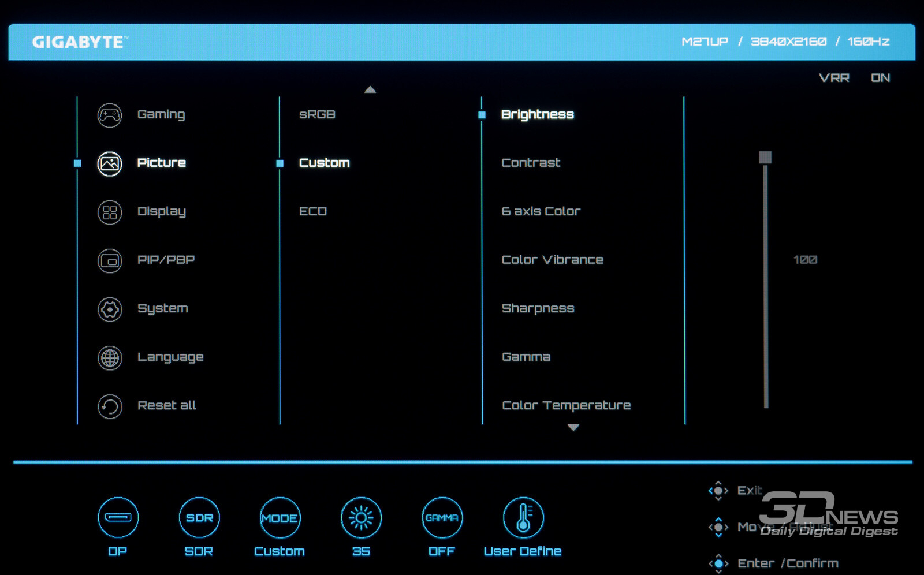The width and height of the screenshot is (924, 575).
Task: Click the brightness sun icon showing 35
Action: point(361,517)
